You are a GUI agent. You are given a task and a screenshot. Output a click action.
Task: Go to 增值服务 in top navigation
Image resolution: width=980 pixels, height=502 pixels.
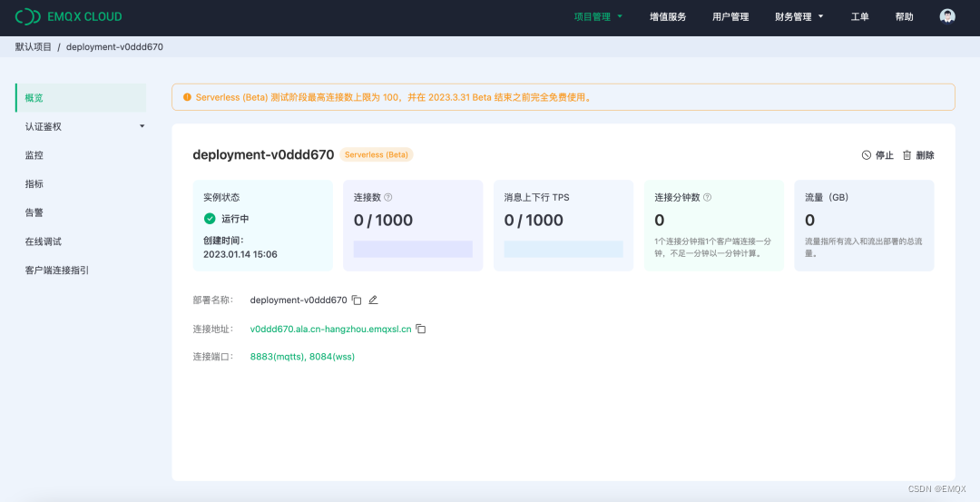[x=668, y=17]
